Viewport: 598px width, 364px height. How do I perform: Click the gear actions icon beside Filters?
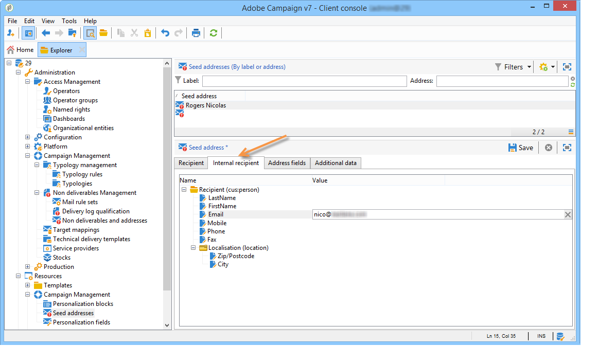point(543,67)
